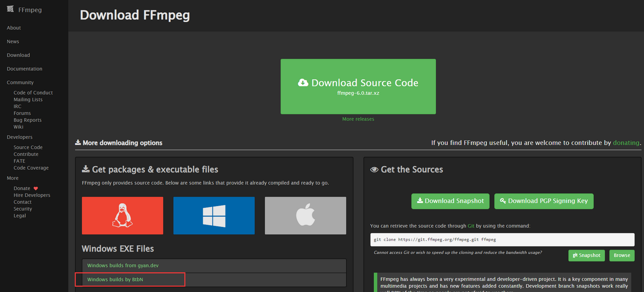Select the Windows logo tile
This screenshot has height=292, width=644.
(214, 216)
